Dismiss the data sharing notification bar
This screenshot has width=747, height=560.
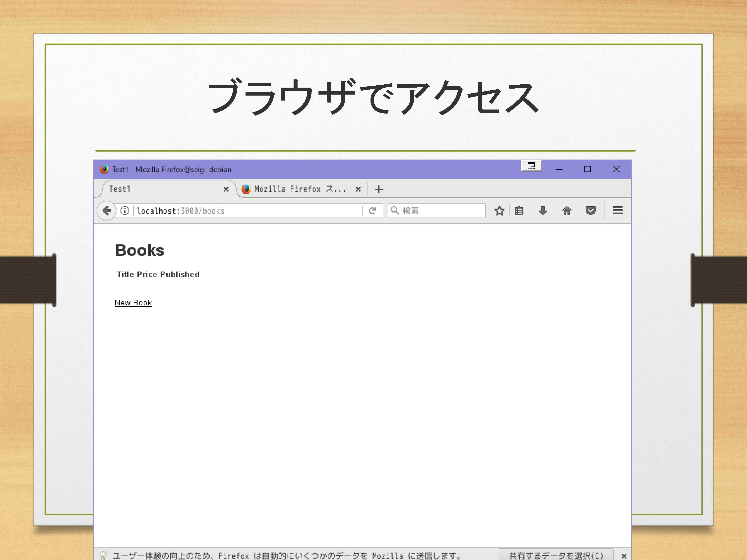click(x=624, y=556)
